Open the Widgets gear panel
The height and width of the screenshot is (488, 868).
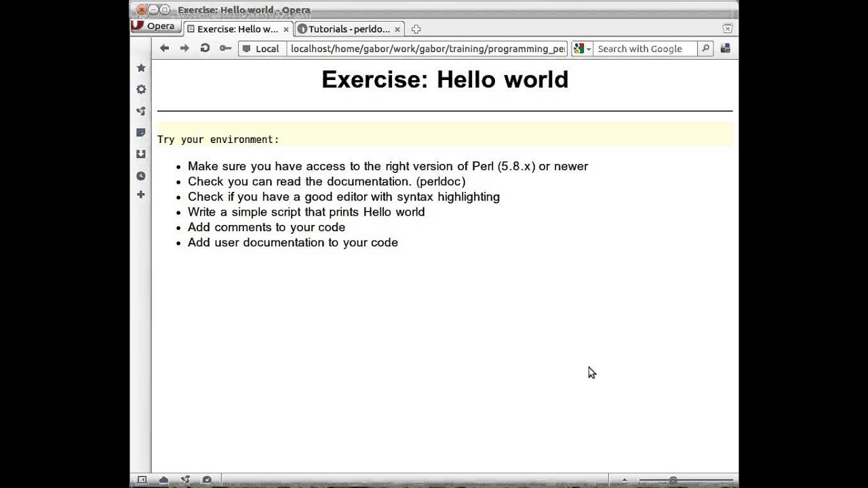141,89
